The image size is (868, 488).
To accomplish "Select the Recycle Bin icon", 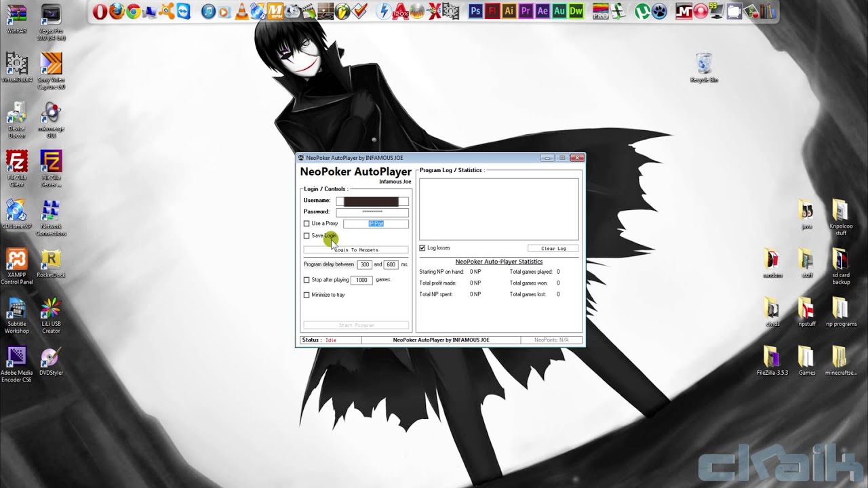I will click(704, 66).
